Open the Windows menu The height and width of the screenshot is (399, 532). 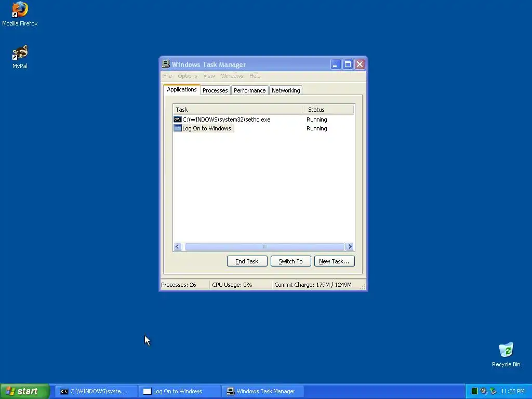232,76
